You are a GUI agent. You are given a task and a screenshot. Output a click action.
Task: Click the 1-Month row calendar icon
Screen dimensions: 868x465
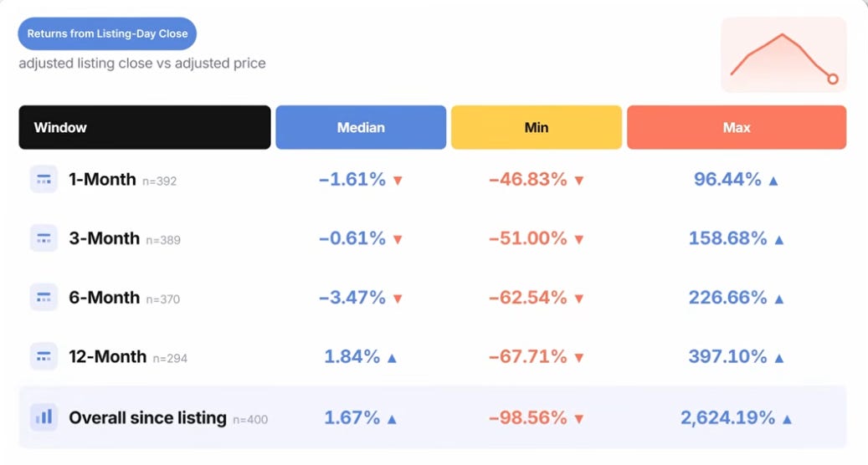(x=44, y=179)
